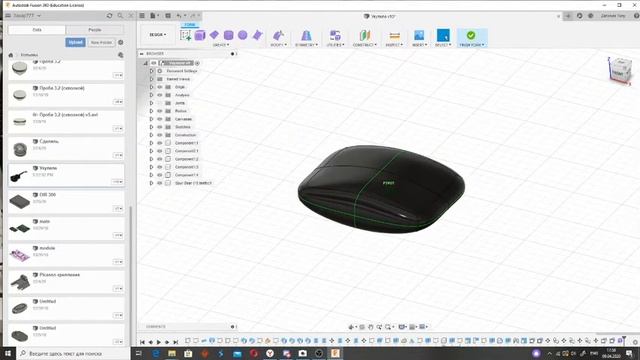The height and width of the screenshot is (360, 640).
Task: Collapse the Browser panel header
Action: tap(142, 53)
